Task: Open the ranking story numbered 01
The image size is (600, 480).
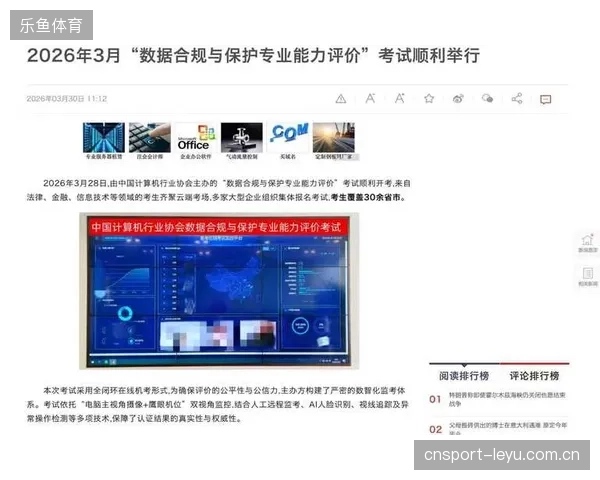Action: click(x=499, y=399)
